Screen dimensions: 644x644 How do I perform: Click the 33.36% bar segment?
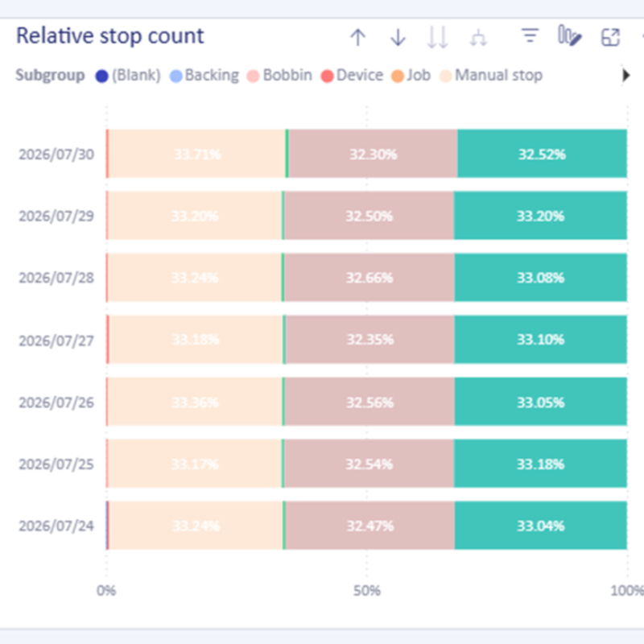195,401
